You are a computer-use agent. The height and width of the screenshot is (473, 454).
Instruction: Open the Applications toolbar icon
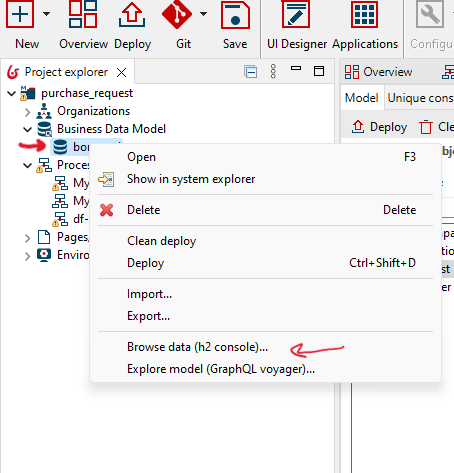click(364, 14)
